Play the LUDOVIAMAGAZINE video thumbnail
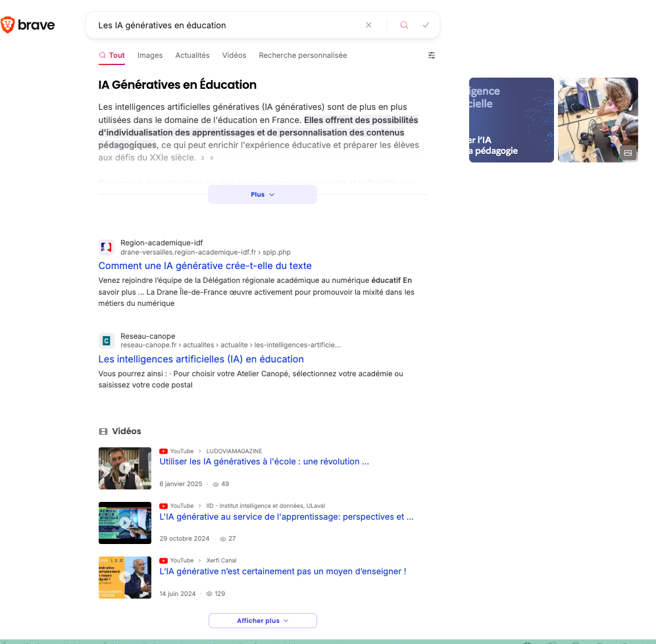This screenshot has height=644, width=656. (125, 468)
